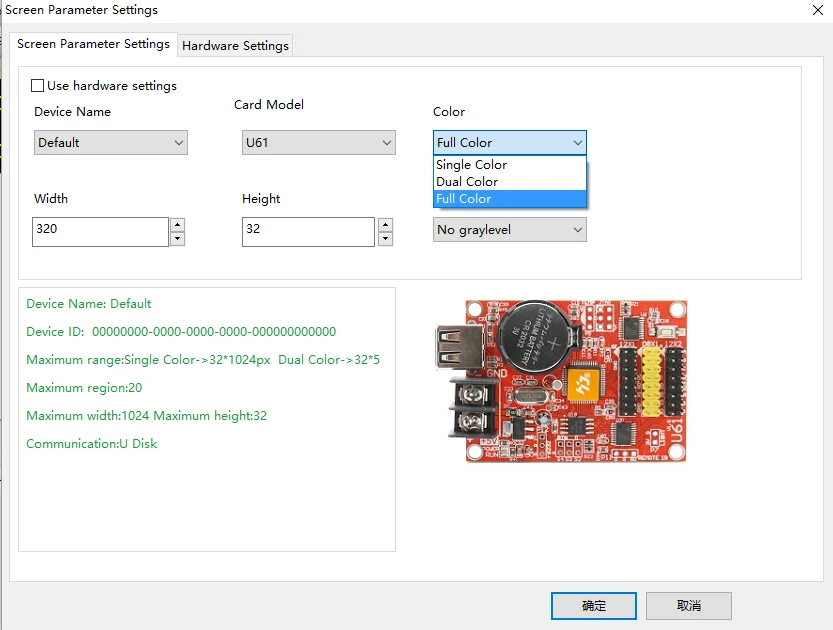Increase width using the up arrow
833x630 pixels.
(177, 225)
